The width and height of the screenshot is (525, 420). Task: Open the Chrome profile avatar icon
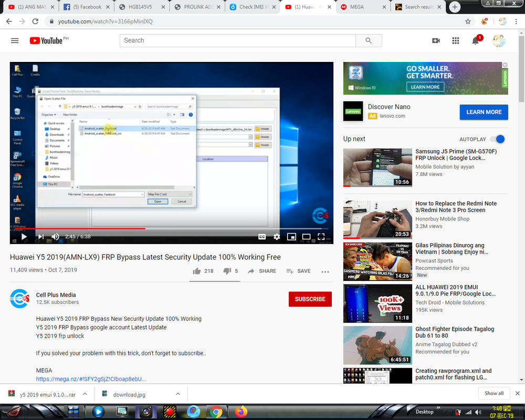point(502,22)
